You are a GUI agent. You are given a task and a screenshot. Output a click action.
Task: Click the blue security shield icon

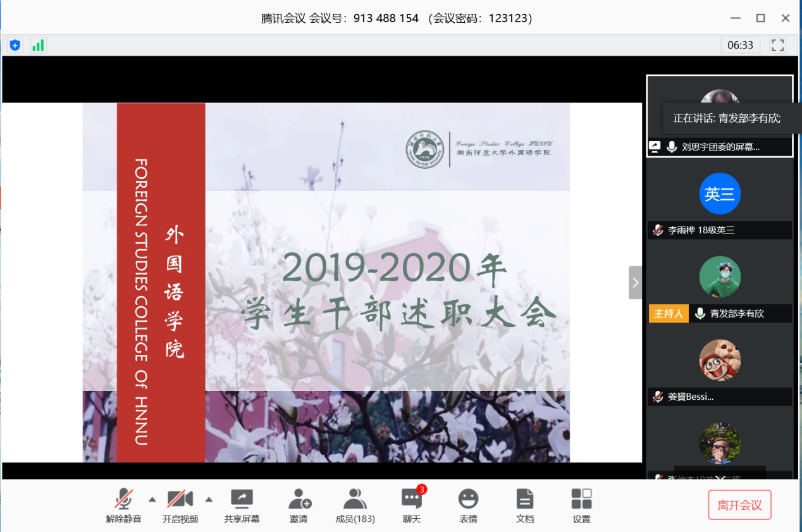[15, 45]
